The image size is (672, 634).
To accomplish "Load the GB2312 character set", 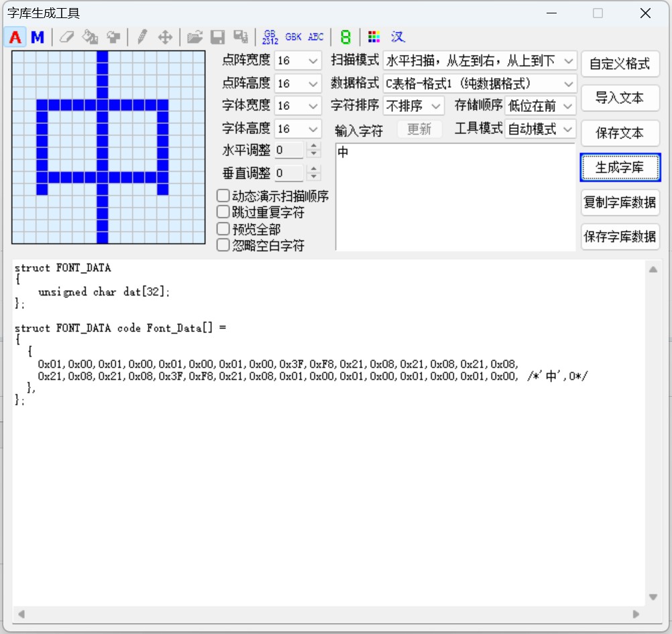I will pos(270,38).
